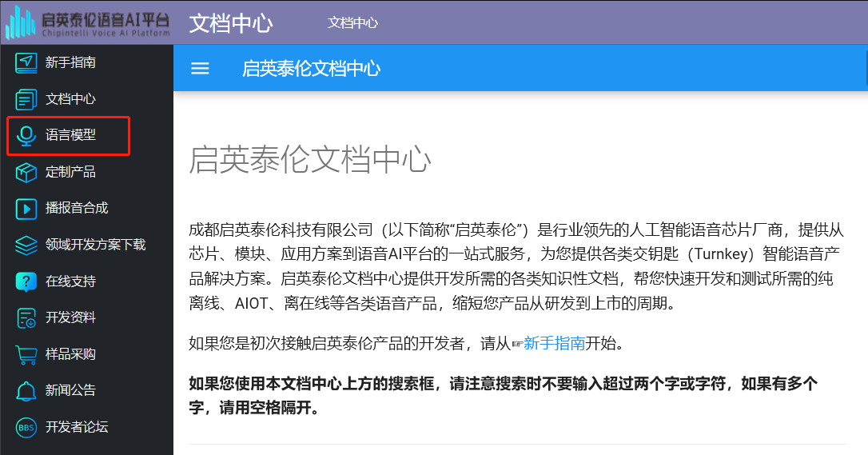
Task: Click the 领域开发方案下载 layers icon
Action: click(26, 245)
